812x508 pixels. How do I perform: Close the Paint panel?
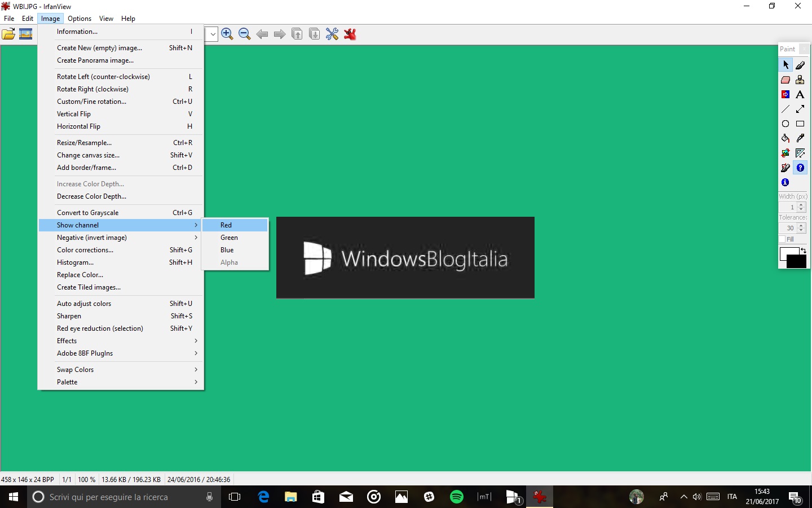[804, 49]
